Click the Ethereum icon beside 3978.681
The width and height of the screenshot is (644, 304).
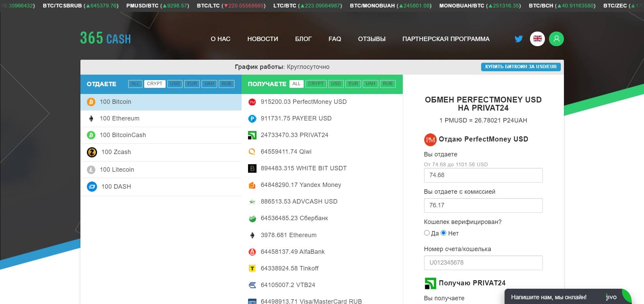(252, 235)
